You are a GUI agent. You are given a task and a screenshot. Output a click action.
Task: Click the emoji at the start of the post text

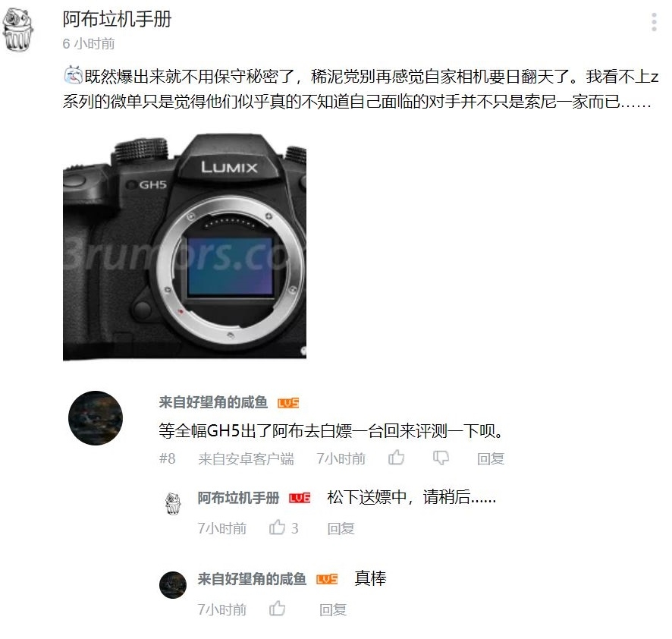73,76
